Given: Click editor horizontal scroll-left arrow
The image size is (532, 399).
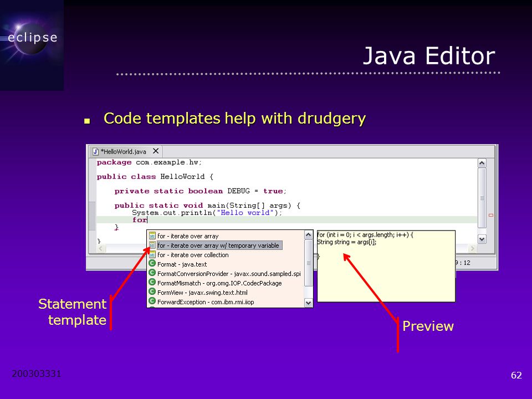Looking at the screenshot, I should coord(100,248).
